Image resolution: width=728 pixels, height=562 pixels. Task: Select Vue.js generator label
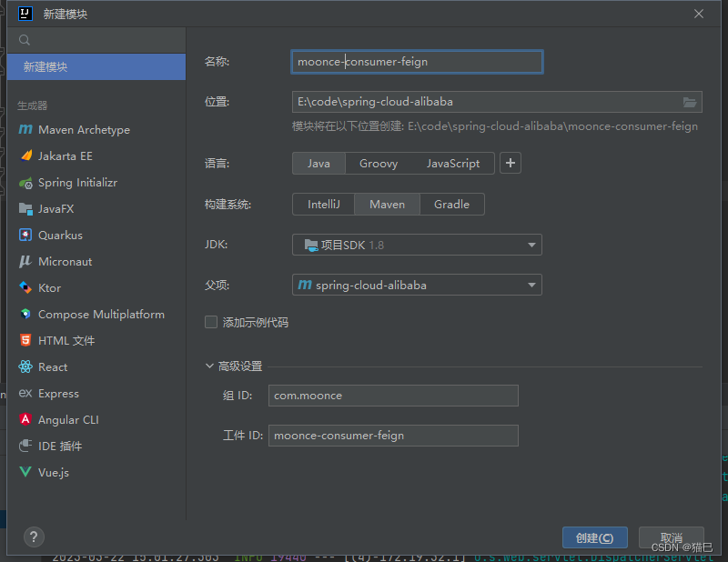coord(54,473)
